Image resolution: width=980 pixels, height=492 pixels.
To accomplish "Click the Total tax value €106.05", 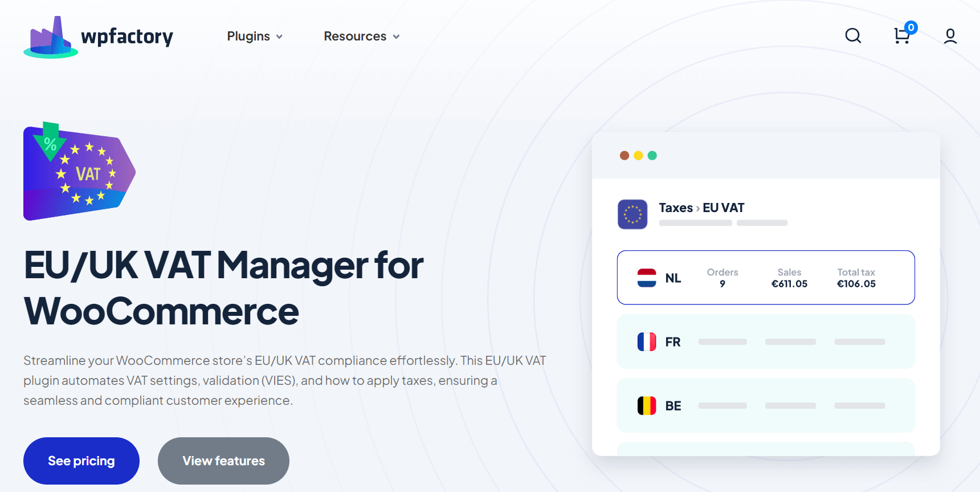I will [x=856, y=284].
